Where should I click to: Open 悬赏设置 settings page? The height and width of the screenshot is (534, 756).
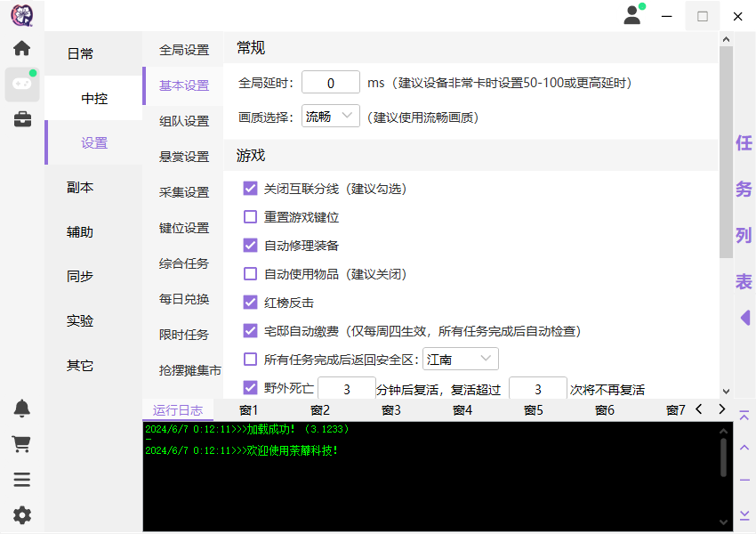184,157
